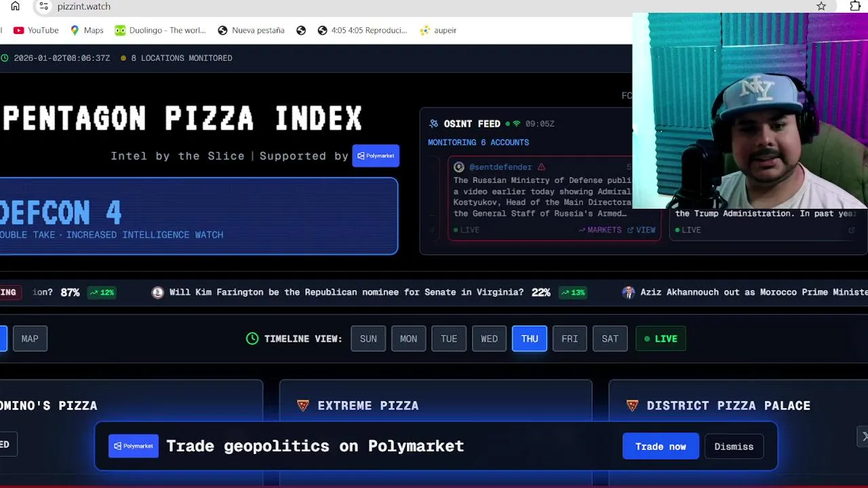Select SAT in timeline view

610,339
